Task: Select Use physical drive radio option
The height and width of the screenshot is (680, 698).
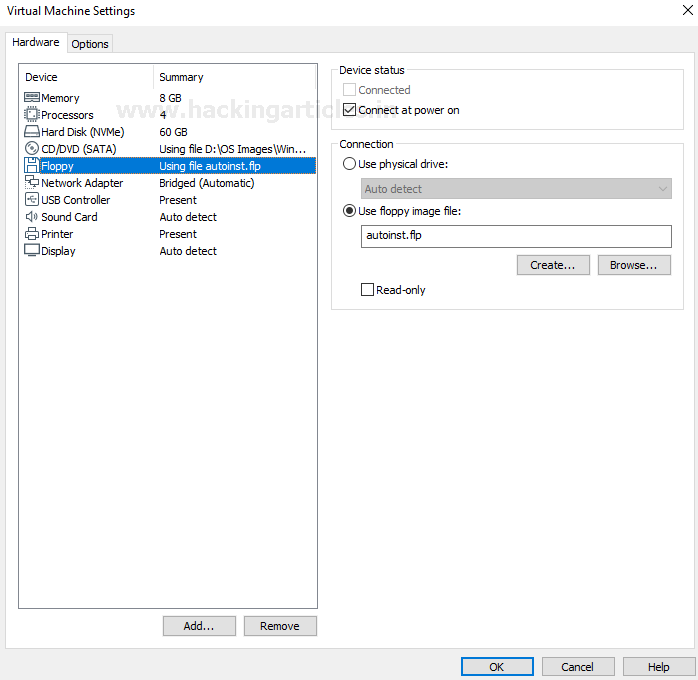Action: [349, 164]
